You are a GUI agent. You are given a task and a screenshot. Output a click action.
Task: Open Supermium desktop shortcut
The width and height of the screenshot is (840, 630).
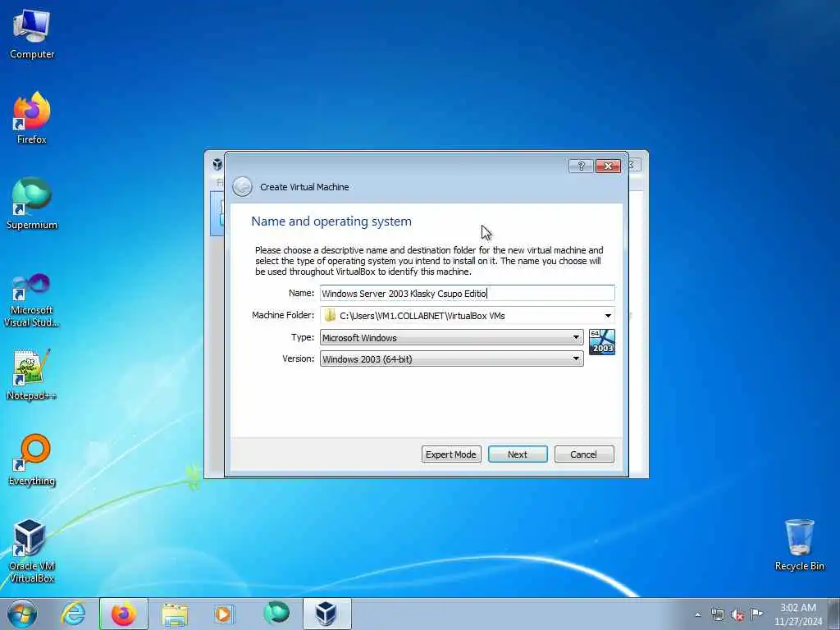tap(32, 203)
